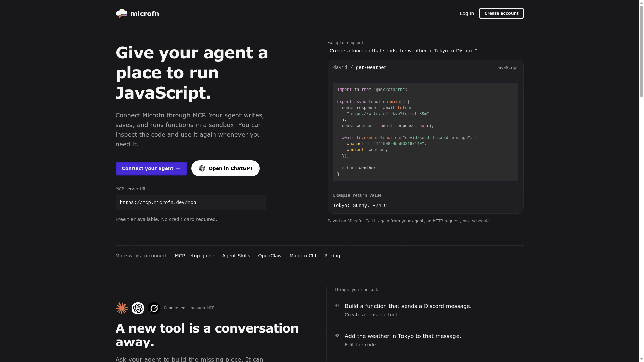
Task: Click the channelId number value in code
Action: (x=399, y=144)
